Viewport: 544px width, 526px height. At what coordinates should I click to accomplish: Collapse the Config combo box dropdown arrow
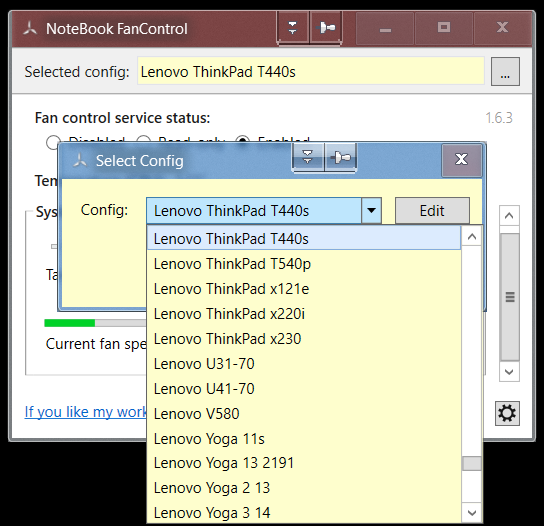pyautogui.click(x=371, y=210)
